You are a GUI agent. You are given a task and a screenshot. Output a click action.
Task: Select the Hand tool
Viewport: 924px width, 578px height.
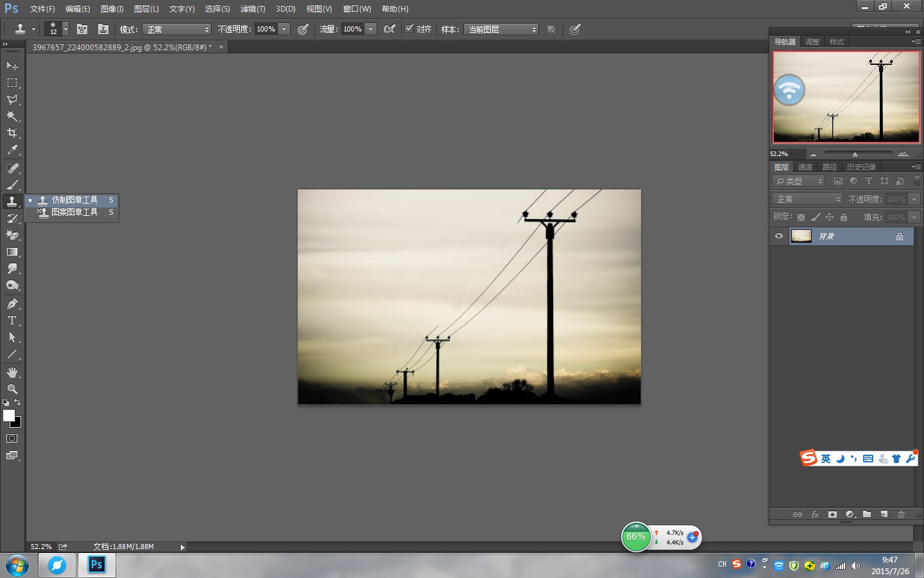point(12,372)
